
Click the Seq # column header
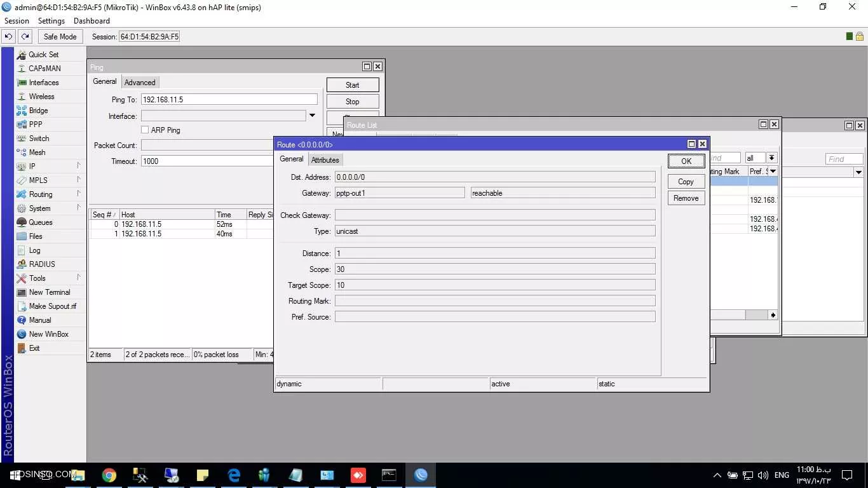coord(104,215)
